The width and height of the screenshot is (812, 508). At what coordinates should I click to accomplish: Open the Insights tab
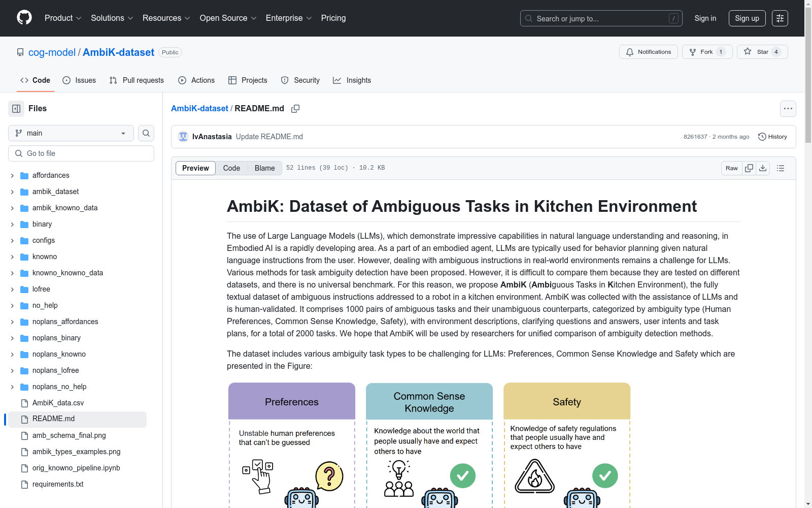(352, 80)
